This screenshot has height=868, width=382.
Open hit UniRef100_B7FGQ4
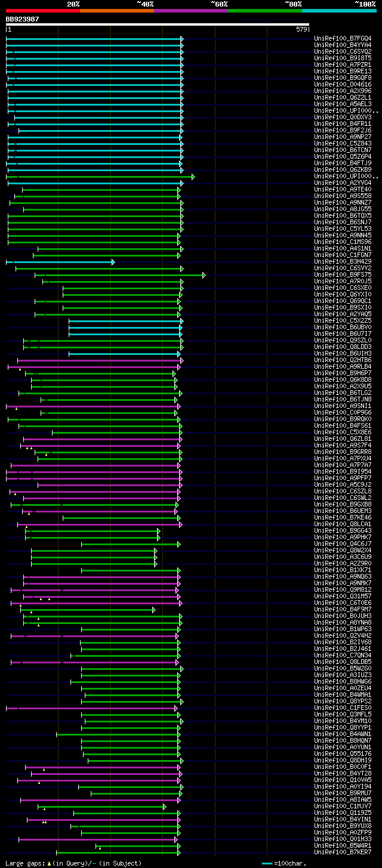click(343, 39)
